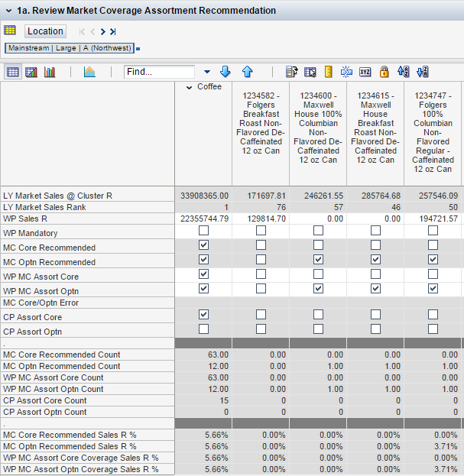This screenshot has height=476, width=464.
Task: Switch to grid and chart view
Action: click(31, 72)
